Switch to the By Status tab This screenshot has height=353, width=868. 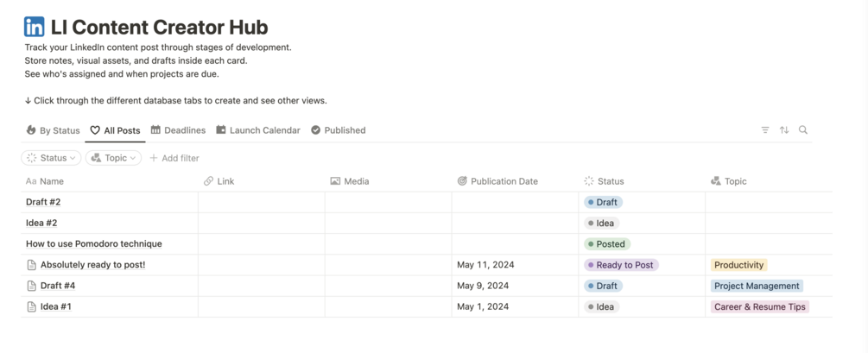tap(53, 130)
